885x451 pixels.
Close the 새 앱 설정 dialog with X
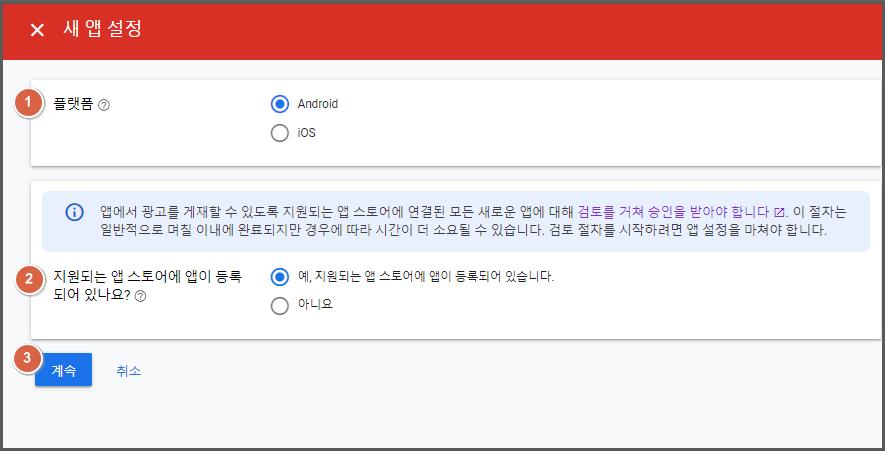click(x=37, y=30)
